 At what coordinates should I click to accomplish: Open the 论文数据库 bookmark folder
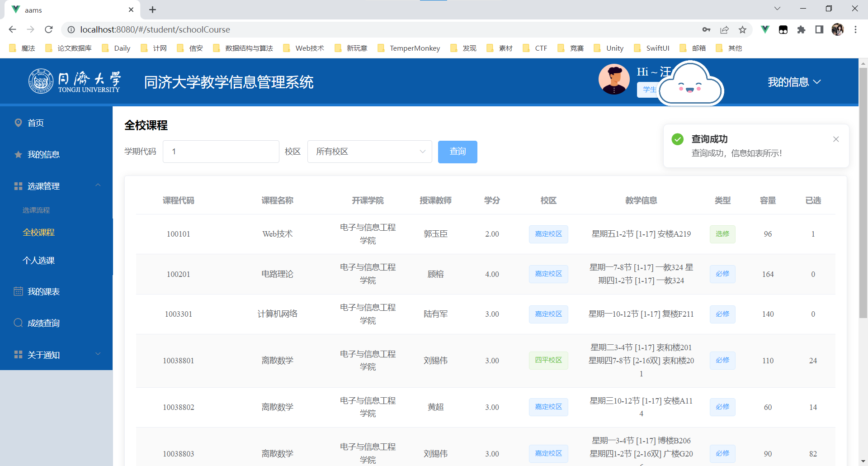[x=68, y=48]
